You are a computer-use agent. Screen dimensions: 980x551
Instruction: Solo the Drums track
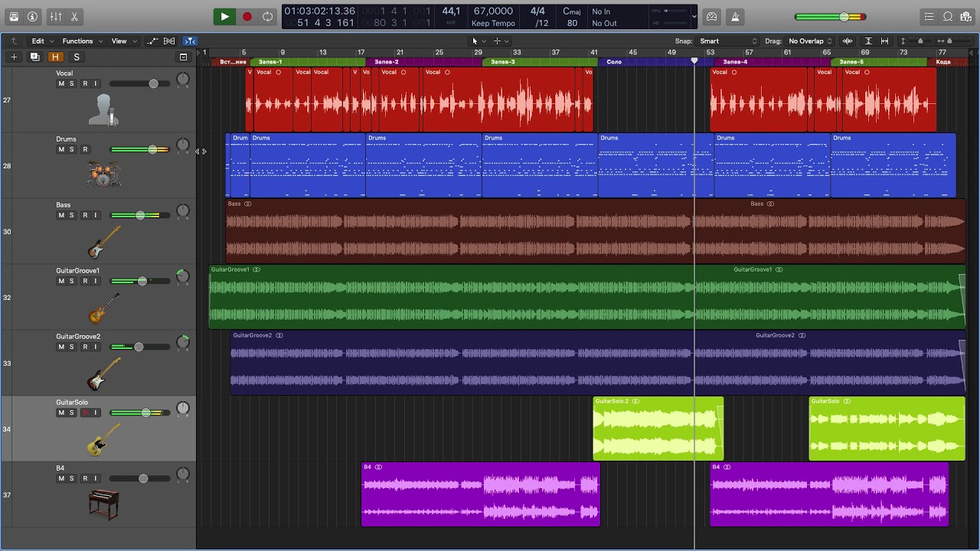click(x=72, y=149)
